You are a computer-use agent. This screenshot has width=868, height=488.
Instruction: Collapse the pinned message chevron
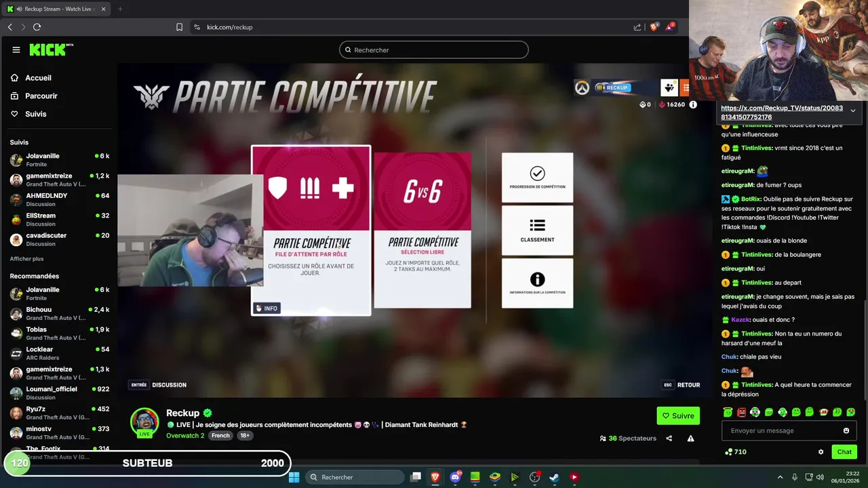click(x=852, y=110)
